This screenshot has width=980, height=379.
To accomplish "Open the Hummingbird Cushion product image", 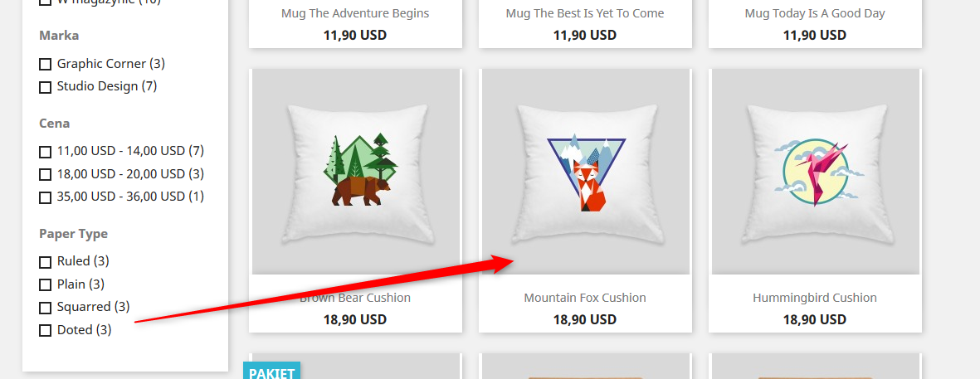I will 815,172.
